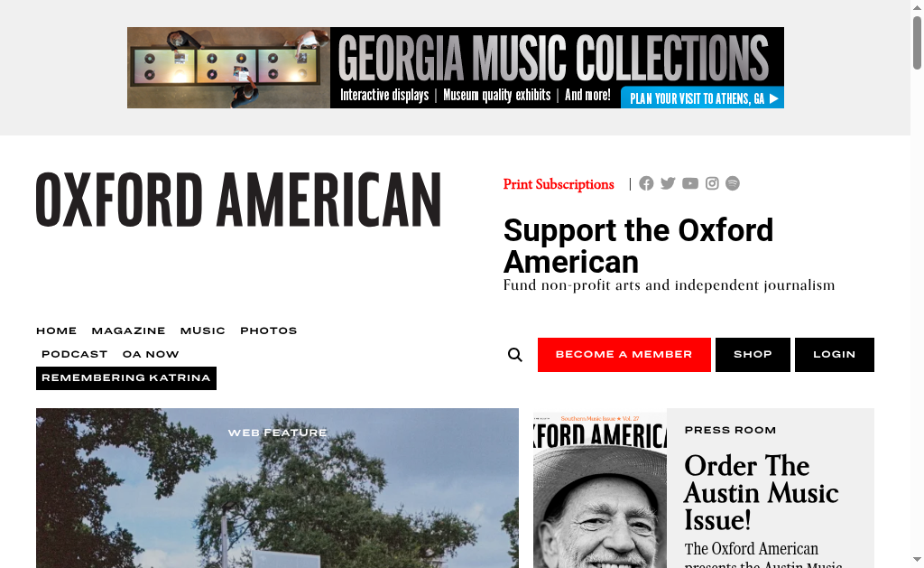
Task: Click the Instagram camera icon
Action: coord(712,183)
